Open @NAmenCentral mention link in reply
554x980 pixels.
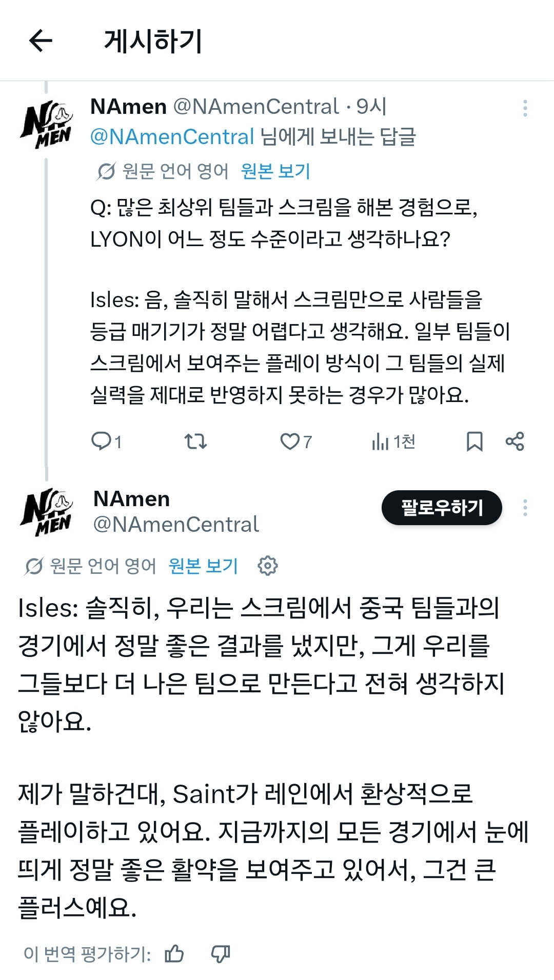(x=172, y=136)
